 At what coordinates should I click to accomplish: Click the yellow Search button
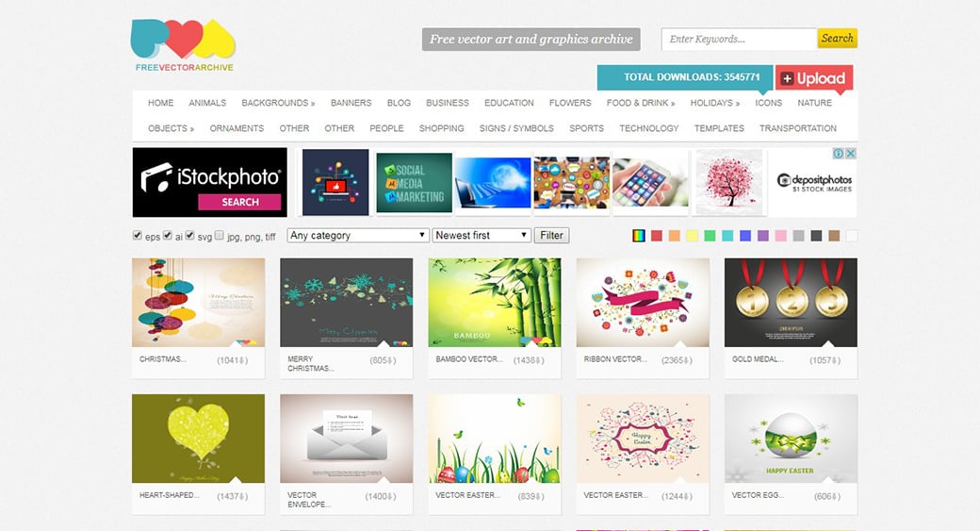tap(837, 38)
